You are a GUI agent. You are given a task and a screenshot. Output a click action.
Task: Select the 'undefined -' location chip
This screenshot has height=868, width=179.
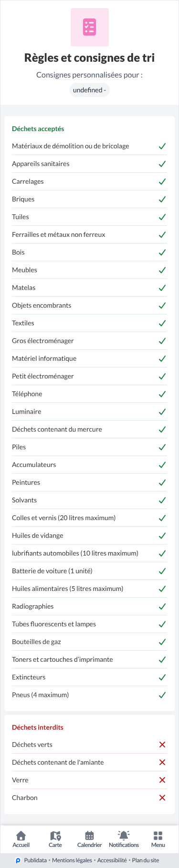[90, 90]
